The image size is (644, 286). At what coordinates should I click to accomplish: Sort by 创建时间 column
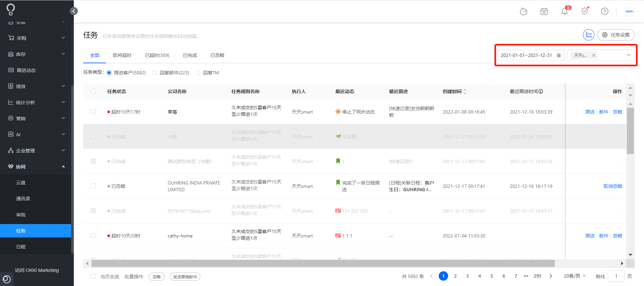[465, 91]
